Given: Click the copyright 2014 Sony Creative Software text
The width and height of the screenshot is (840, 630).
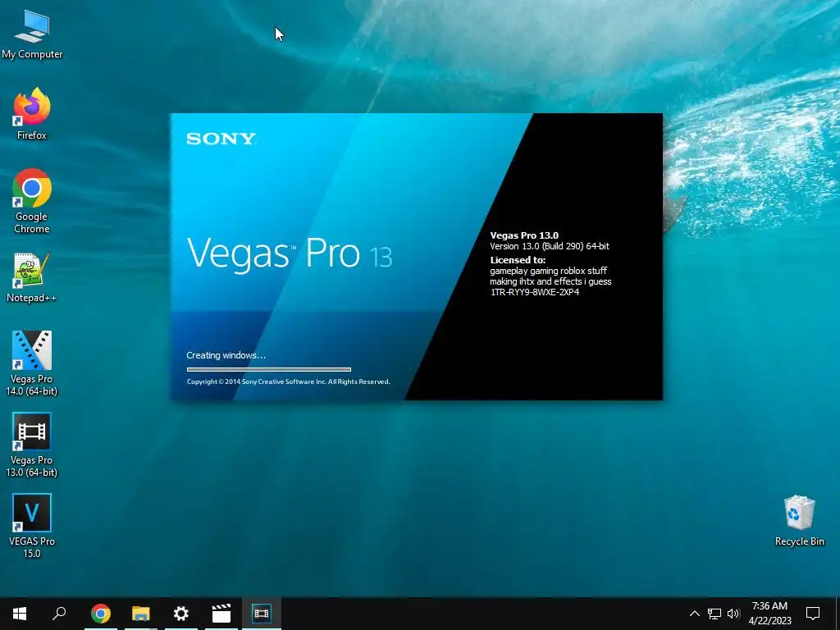Looking at the screenshot, I should coord(288,381).
